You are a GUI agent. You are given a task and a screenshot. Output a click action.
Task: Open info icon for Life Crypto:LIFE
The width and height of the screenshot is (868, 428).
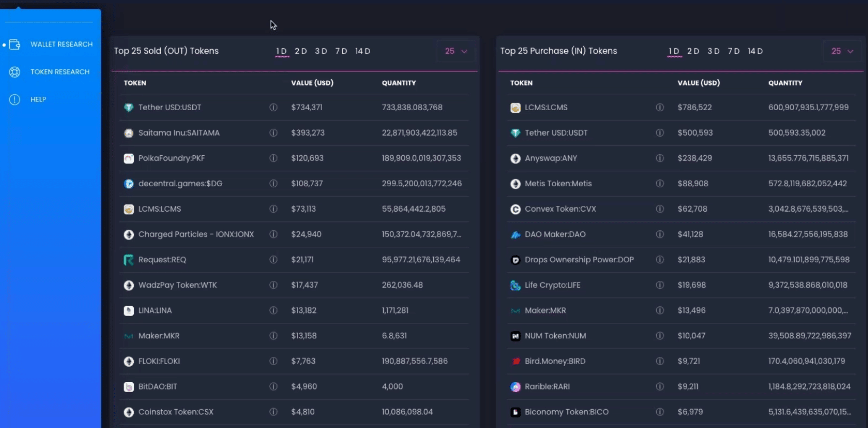(x=660, y=285)
